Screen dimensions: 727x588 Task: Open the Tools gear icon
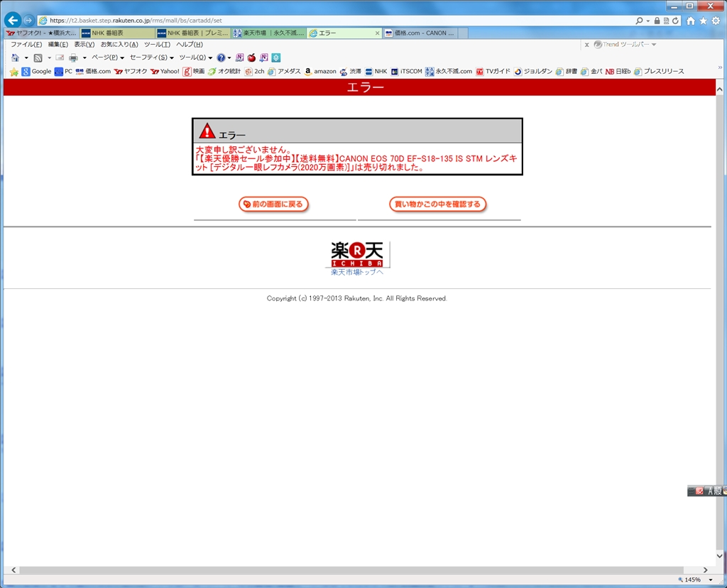[716, 21]
